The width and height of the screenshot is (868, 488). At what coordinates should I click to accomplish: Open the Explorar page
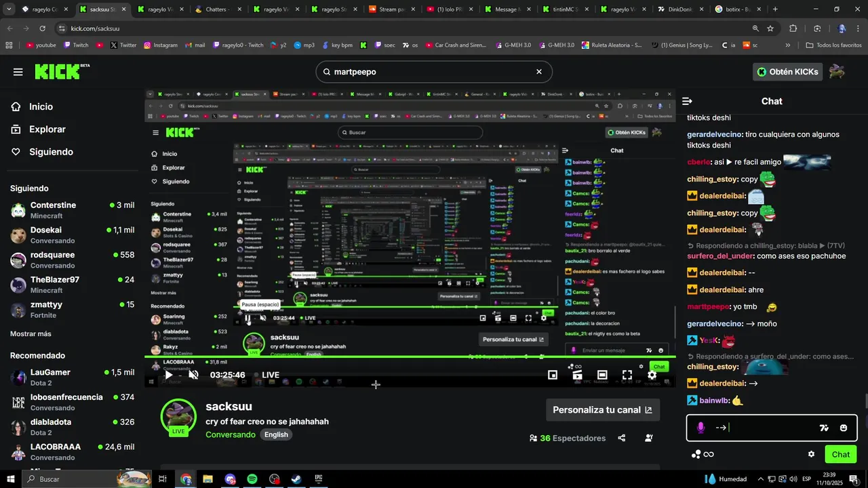(x=47, y=129)
